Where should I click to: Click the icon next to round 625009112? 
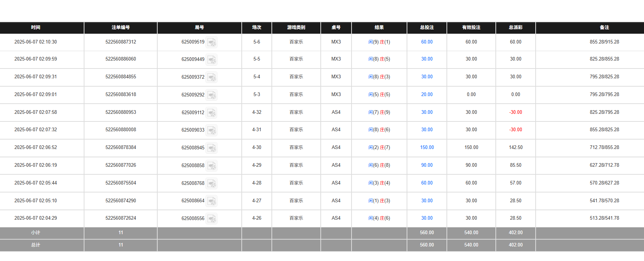click(x=212, y=113)
